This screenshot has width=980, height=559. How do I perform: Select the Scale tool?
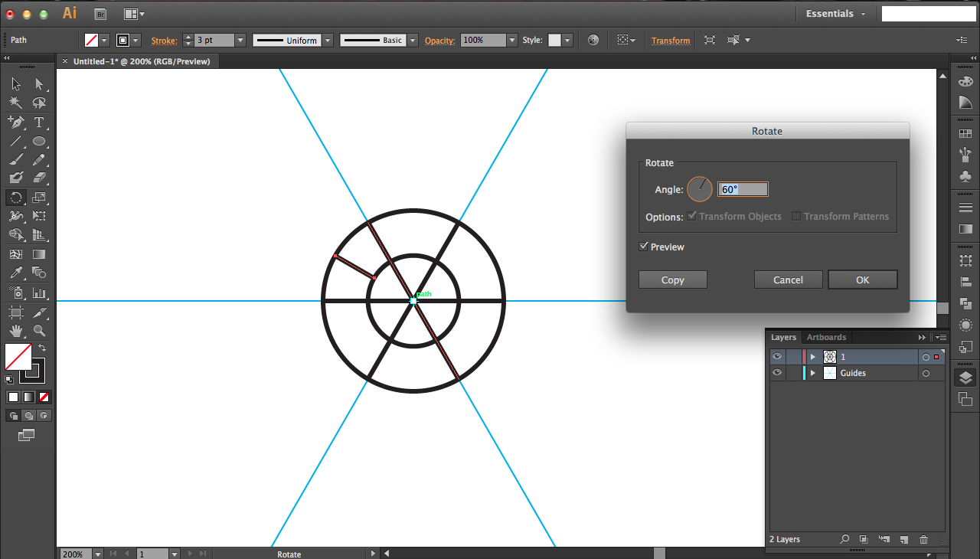click(x=39, y=198)
